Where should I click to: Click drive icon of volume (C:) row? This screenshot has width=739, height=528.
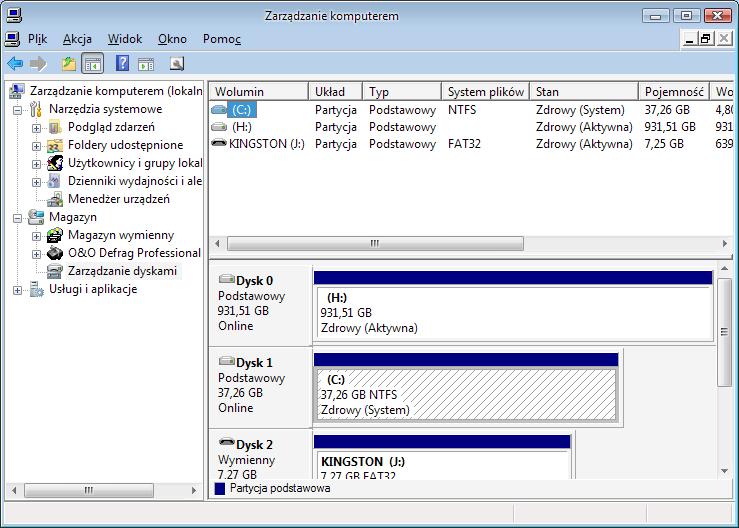(x=219, y=109)
